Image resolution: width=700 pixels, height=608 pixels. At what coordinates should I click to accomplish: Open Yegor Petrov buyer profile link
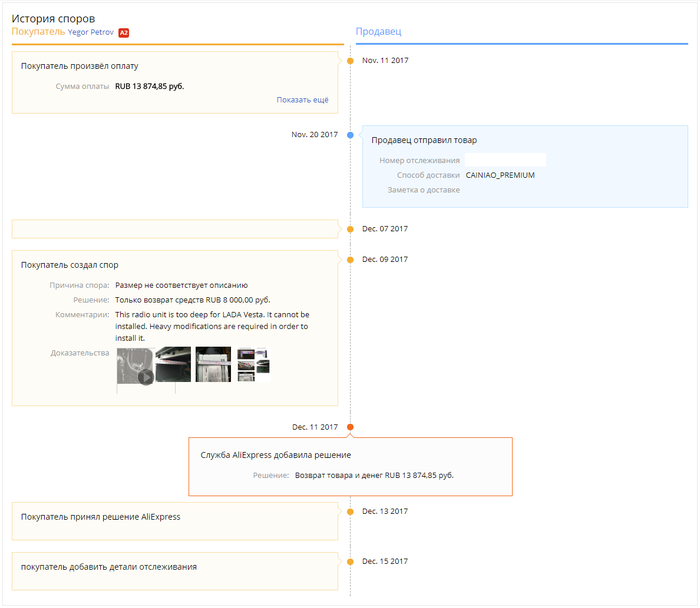(x=91, y=33)
